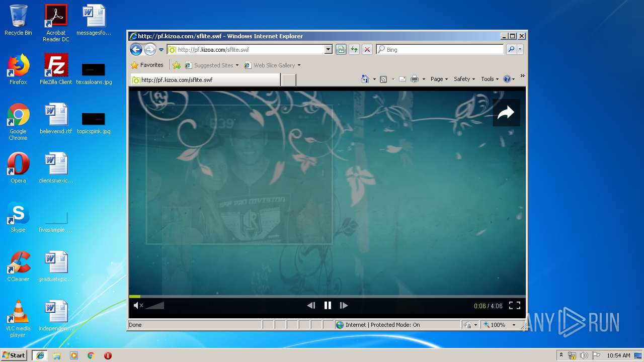The height and width of the screenshot is (362, 644).
Task: Expand the address bar autocomplete dropdown
Action: 329,50
